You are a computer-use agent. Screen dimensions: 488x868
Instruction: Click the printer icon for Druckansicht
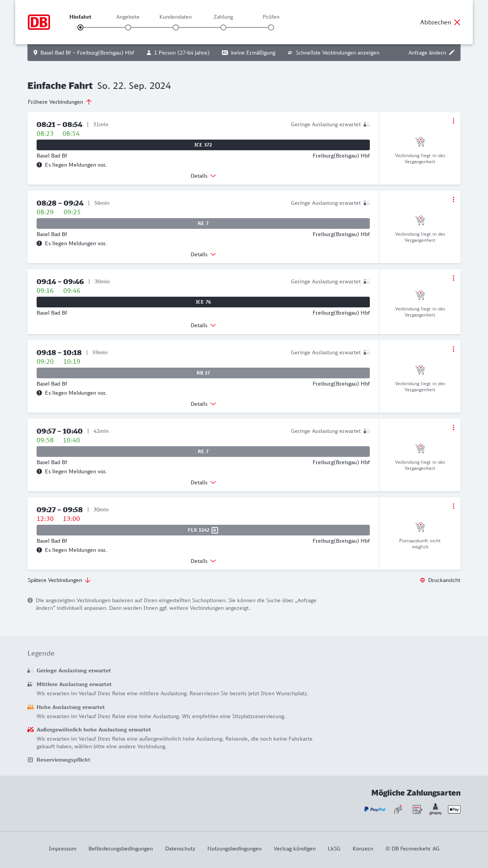tap(422, 580)
